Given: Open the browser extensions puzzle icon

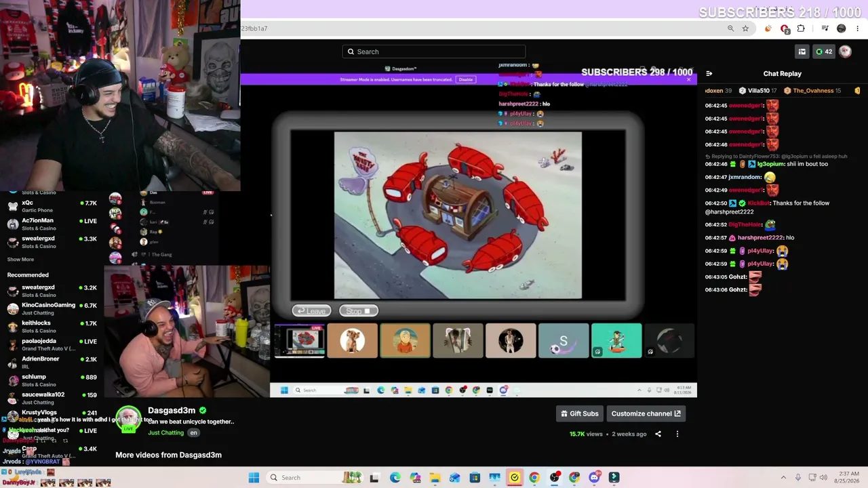Looking at the screenshot, I should click(x=801, y=28).
